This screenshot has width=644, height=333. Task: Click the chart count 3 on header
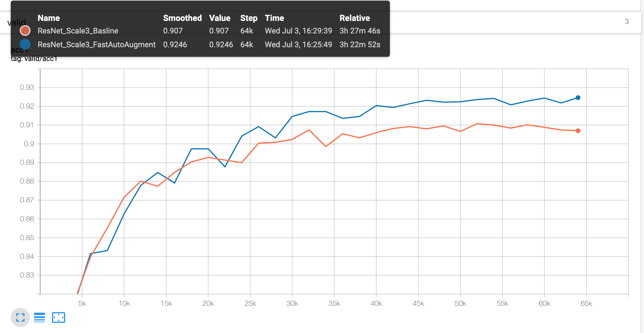[x=627, y=22]
